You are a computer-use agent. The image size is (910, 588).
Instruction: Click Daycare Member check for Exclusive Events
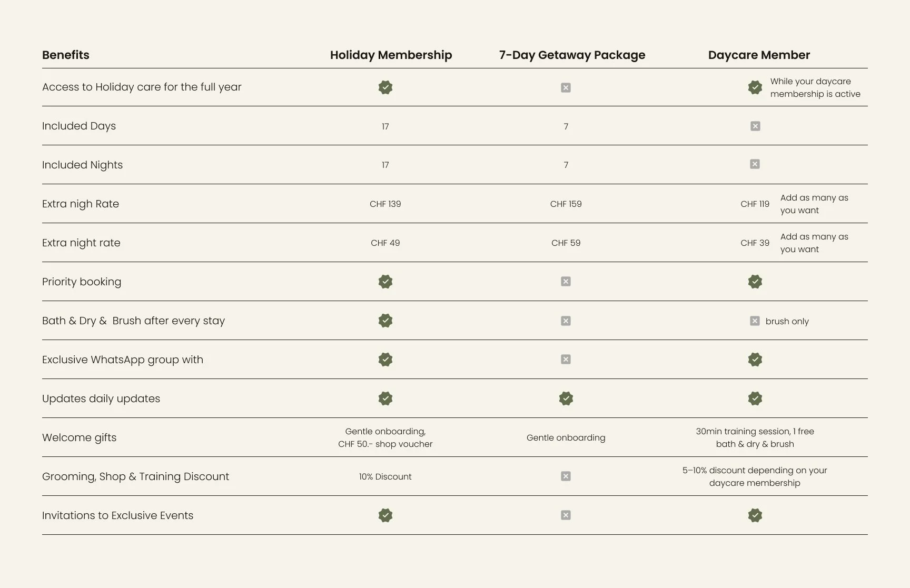coord(755,515)
